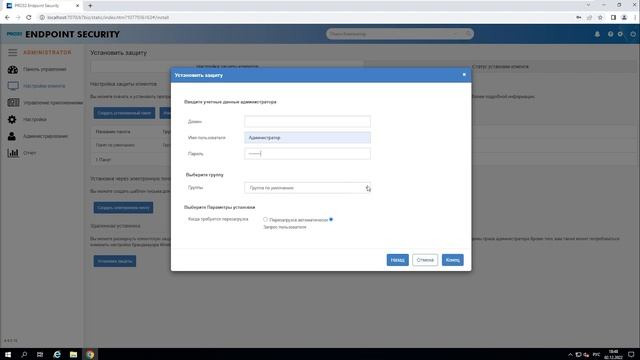This screenshot has height=360, width=640.
Task: Click the volume icon in system tray
Action: (586, 355)
